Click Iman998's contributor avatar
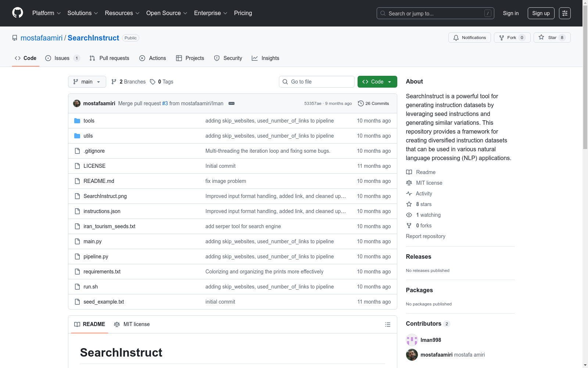This screenshot has width=588, height=368. click(x=412, y=340)
